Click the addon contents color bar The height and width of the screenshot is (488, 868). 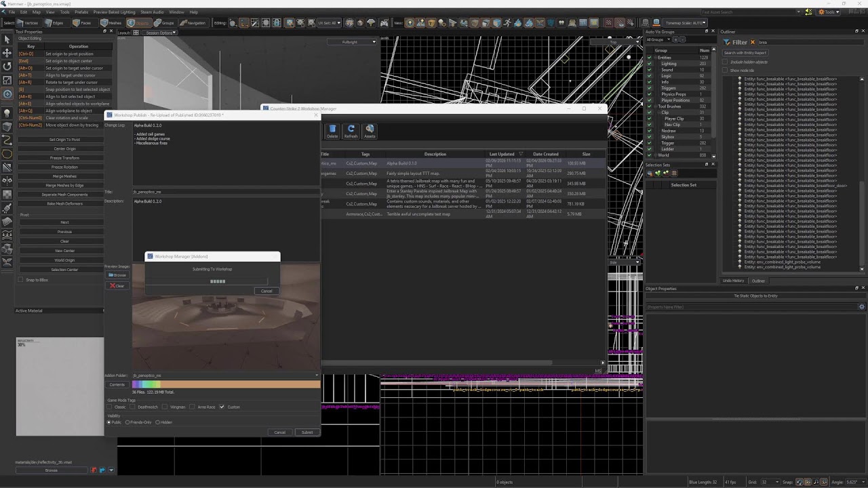click(x=226, y=384)
